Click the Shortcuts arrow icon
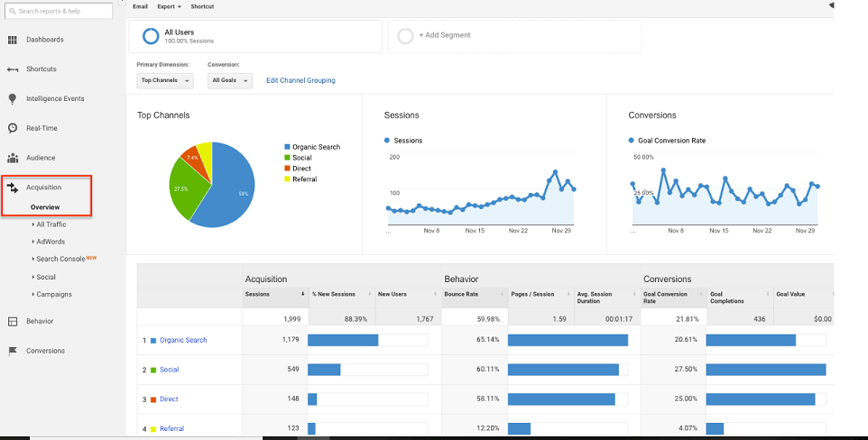Screen dimensions: 868x440 13,69
